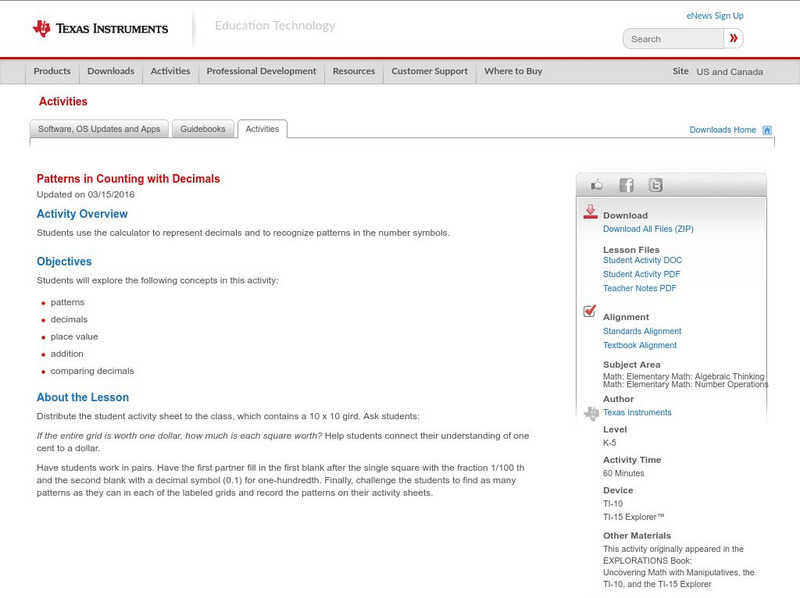Open the Student Activity PDF

(644, 272)
